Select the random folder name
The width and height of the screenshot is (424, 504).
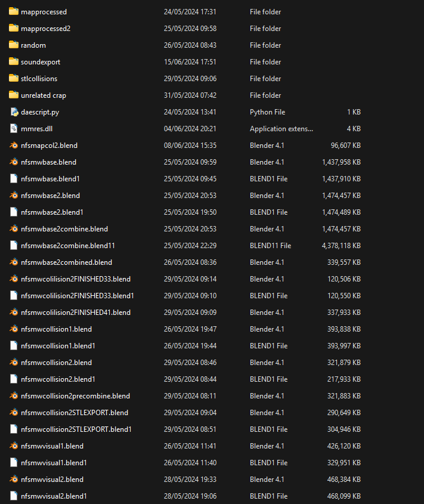point(33,45)
